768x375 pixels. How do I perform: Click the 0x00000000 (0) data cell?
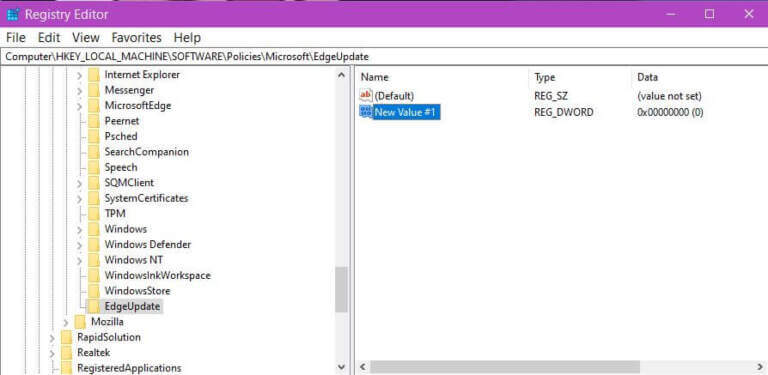pyautogui.click(x=671, y=113)
